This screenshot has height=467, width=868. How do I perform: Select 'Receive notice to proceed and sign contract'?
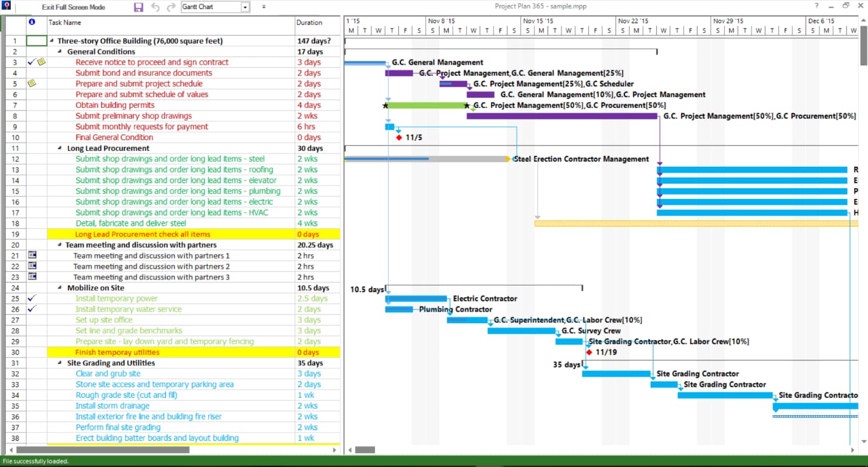[152, 62]
